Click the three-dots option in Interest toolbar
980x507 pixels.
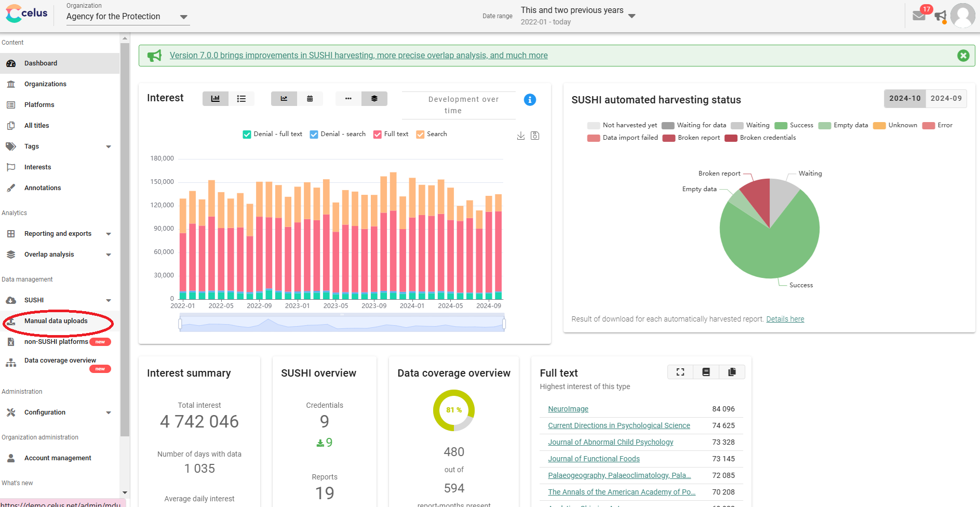pos(348,99)
